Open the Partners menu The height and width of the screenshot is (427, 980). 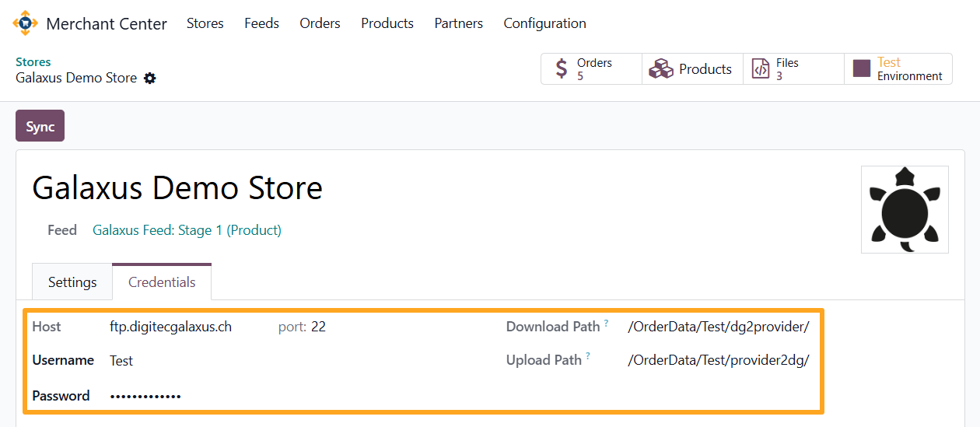click(459, 23)
